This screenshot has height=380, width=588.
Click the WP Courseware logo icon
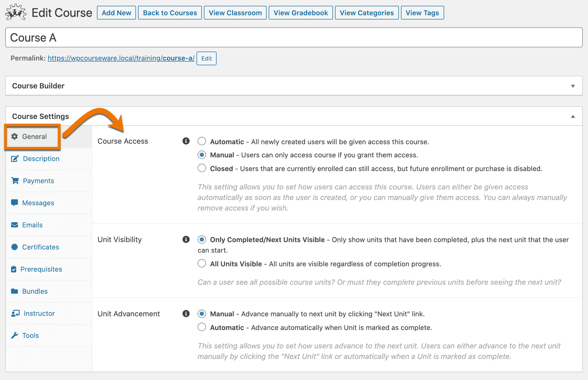pos(16,12)
